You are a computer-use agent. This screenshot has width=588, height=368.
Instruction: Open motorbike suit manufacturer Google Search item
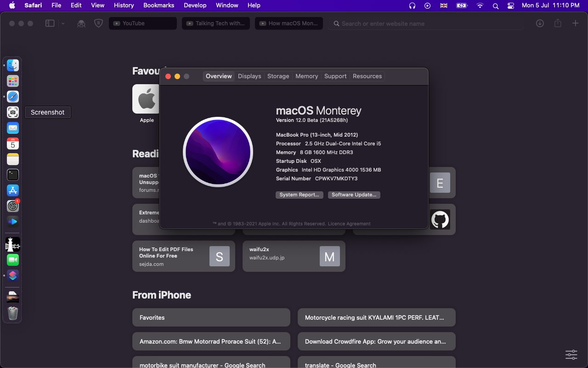tap(211, 362)
